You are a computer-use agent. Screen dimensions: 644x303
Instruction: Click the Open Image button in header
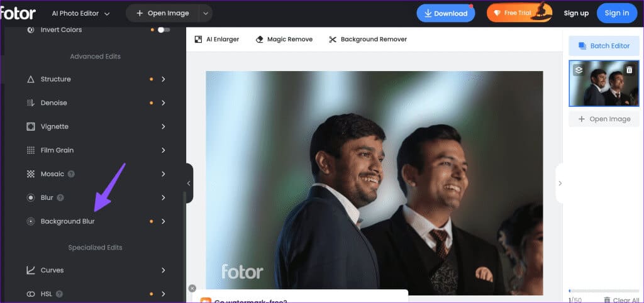pos(163,13)
